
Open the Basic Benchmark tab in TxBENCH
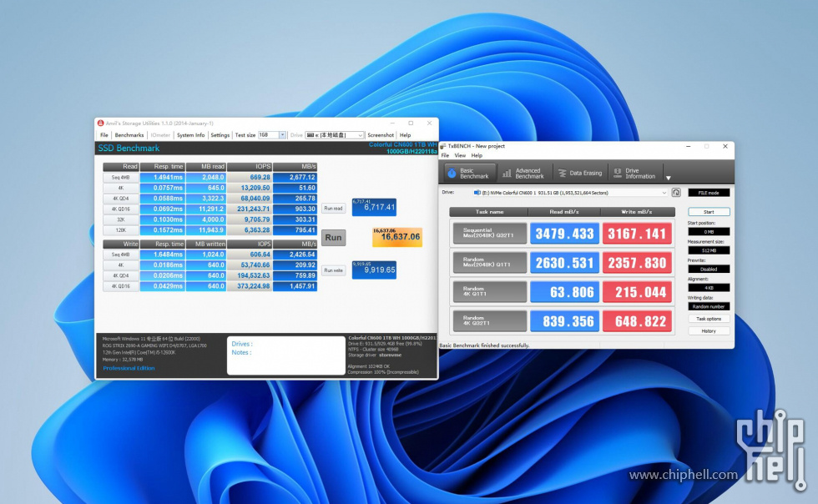[468, 174]
